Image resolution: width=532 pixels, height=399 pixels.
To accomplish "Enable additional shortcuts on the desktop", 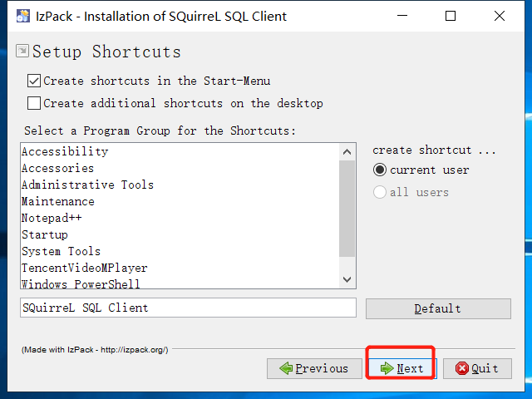I will pyautogui.click(x=34, y=103).
